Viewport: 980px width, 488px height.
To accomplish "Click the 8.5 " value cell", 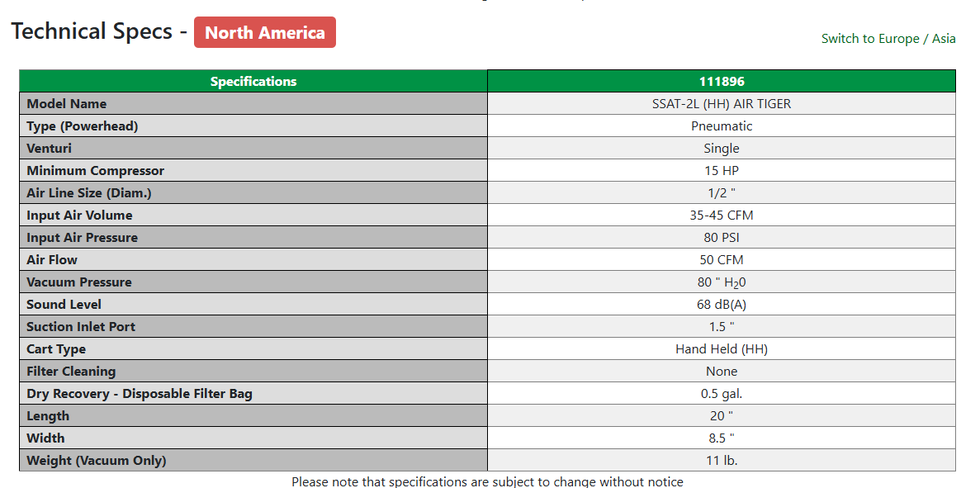I will pyautogui.click(x=722, y=438).
